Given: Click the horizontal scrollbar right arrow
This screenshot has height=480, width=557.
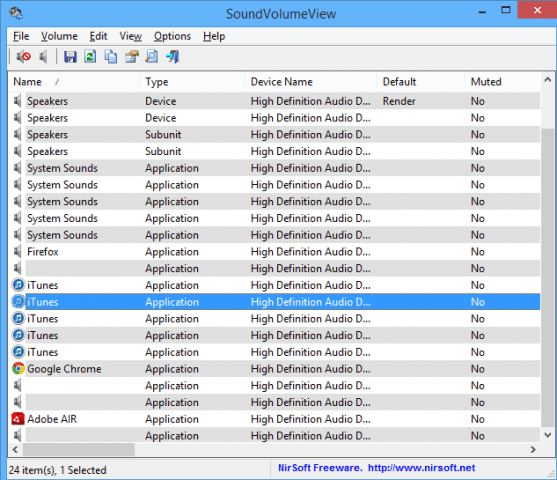Looking at the screenshot, I should [x=533, y=449].
